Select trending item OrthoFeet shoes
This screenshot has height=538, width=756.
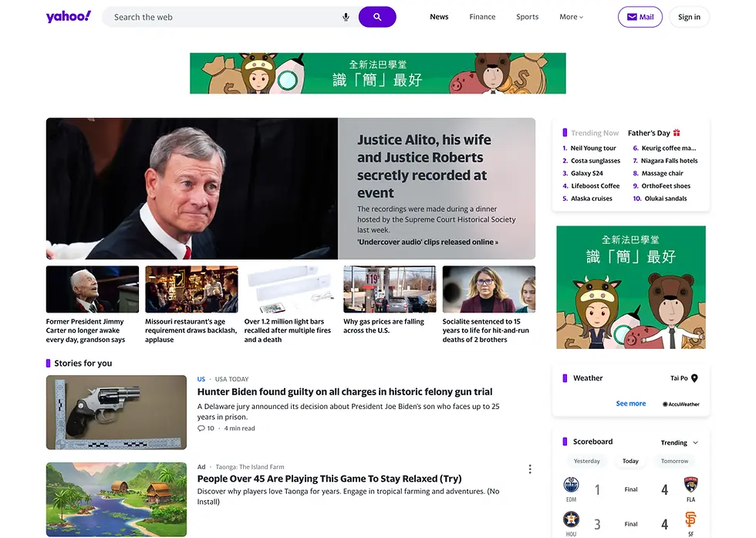coord(666,186)
